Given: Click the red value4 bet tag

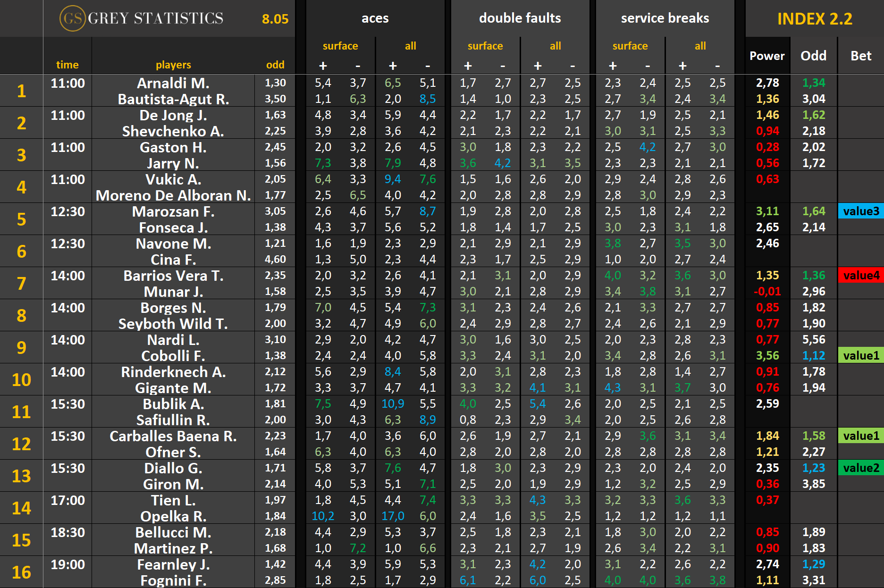Looking at the screenshot, I should (x=861, y=275).
